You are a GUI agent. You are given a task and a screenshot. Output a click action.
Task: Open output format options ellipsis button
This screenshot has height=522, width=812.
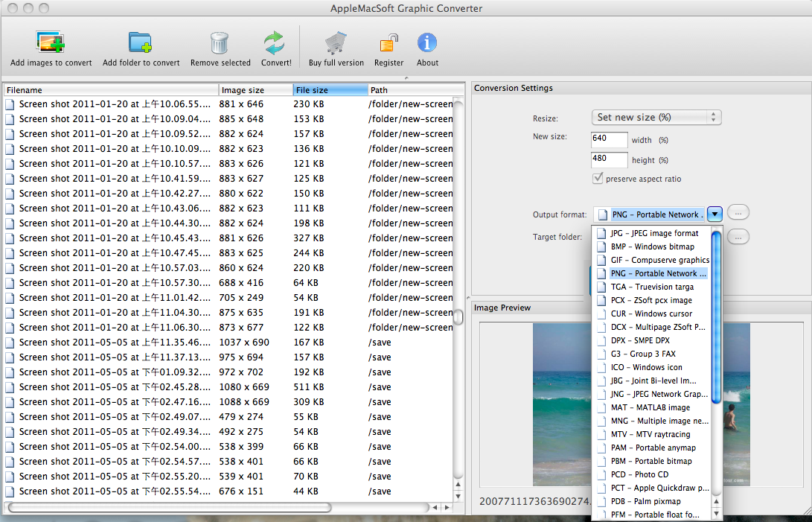(738, 212)
